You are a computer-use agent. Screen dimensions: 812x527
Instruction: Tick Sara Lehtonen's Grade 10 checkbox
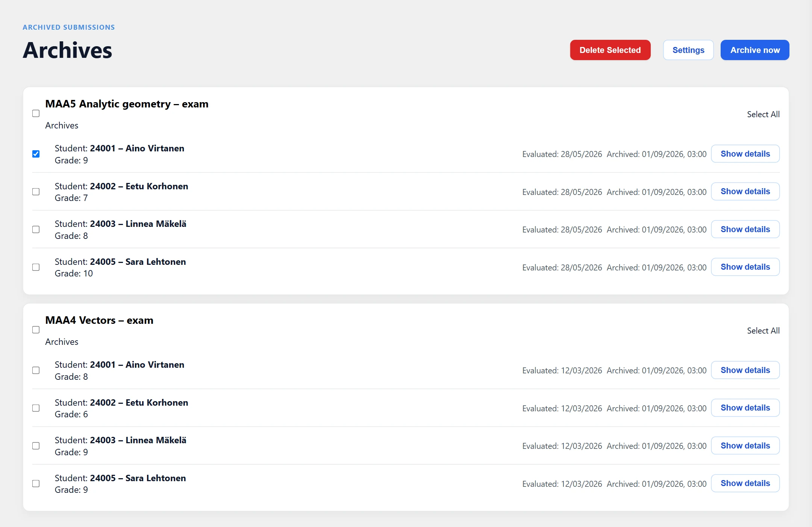point(36,267)
